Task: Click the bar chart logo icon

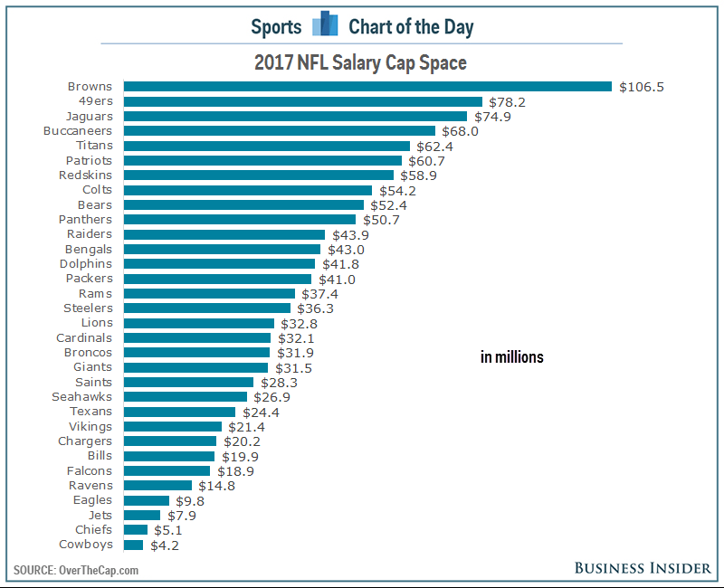Action: click(325, 24)
